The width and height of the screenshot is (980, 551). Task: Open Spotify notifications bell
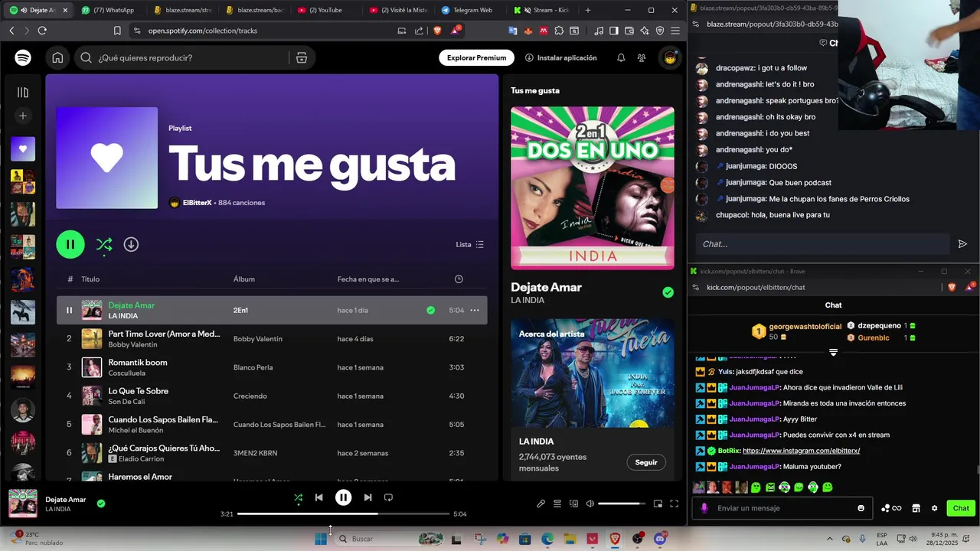[x=621, y=57]
